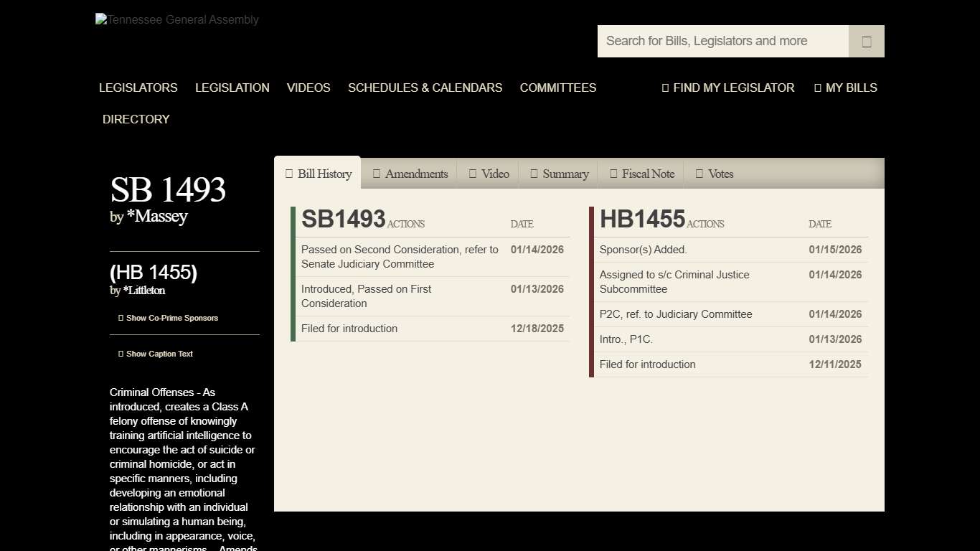Open My Bills from the navigation
The width and height of the screenshot is (980, 551).
pyautogui.click(x=845, y=88)
